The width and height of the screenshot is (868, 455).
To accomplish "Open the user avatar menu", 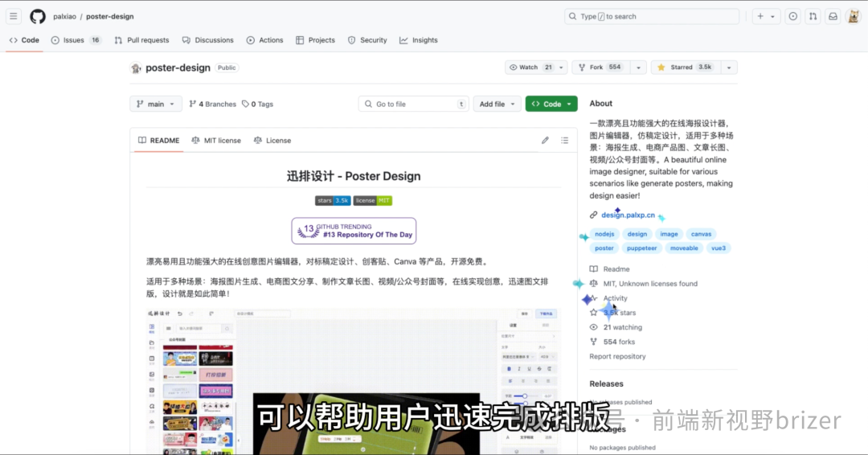I will coord(854,17).
